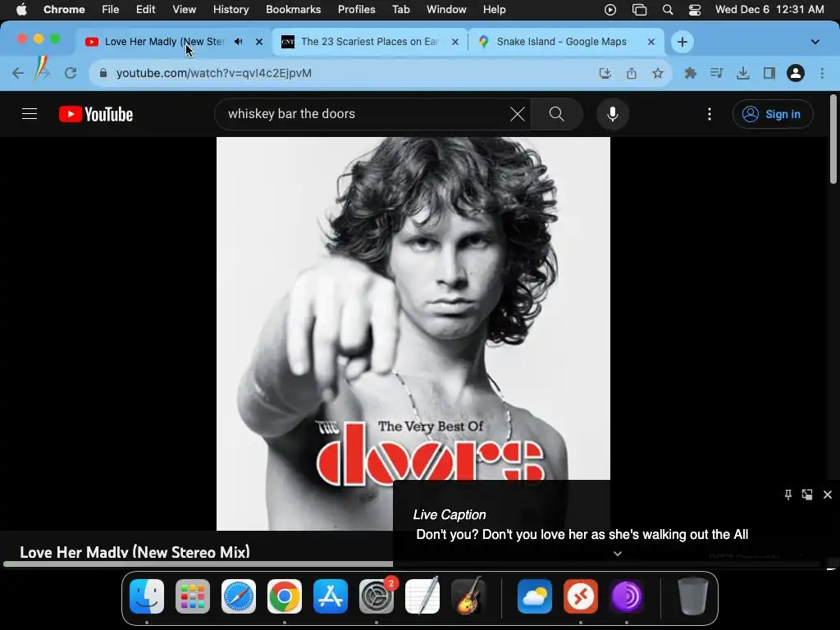Open Chrome three-dot menu
This screenshot has width=840, height=630.
pyautogui.click(x=822, y=73)
